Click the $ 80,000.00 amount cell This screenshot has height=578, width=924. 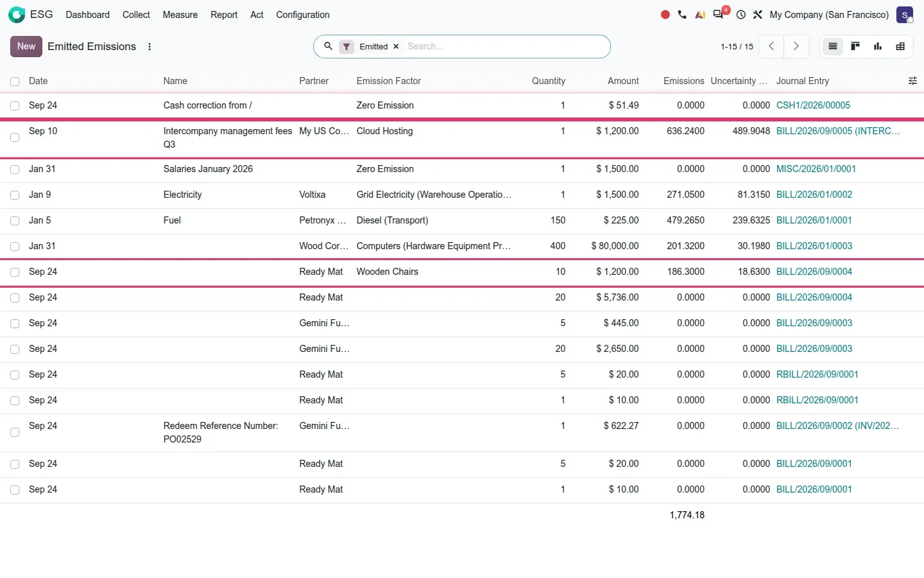click(615, 246)
